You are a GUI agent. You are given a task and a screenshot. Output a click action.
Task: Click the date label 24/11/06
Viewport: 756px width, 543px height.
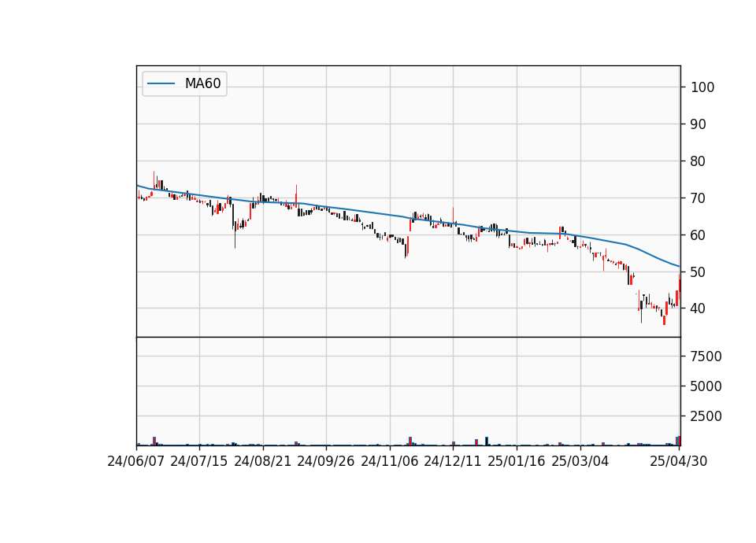point(390,461)
